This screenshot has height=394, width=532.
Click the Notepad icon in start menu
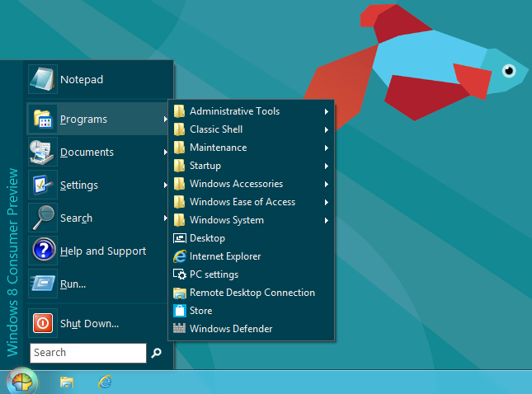[42, 79]
